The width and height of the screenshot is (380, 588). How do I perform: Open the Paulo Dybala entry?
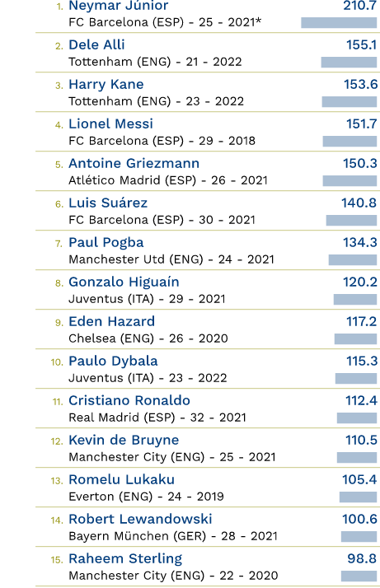pos(113,362)
